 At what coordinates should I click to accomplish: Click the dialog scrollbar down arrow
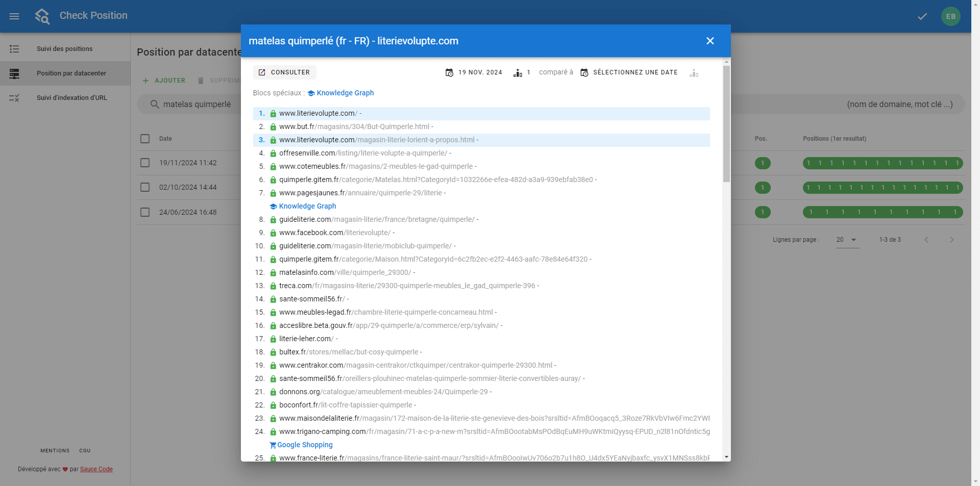pyautogui.click(x=726, y=457)
